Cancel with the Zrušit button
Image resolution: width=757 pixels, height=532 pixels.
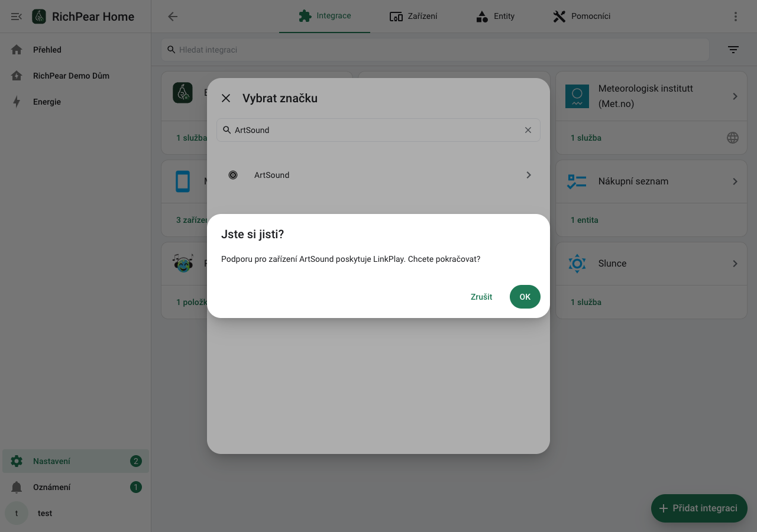pos(481,297)
